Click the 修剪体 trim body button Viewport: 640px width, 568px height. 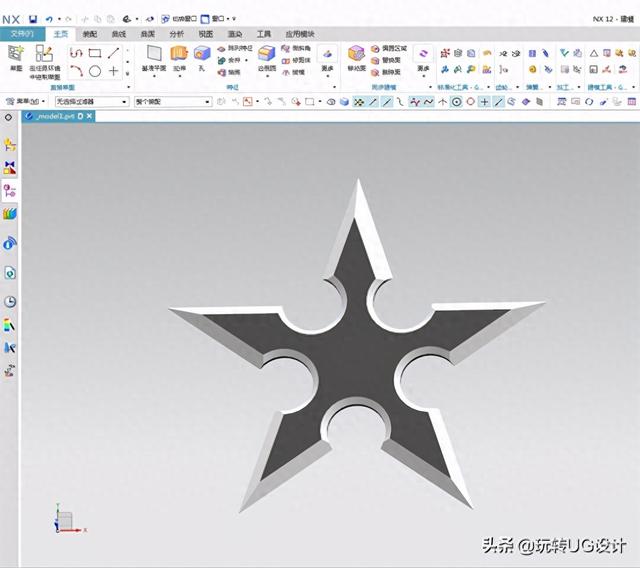click(296, 60)
